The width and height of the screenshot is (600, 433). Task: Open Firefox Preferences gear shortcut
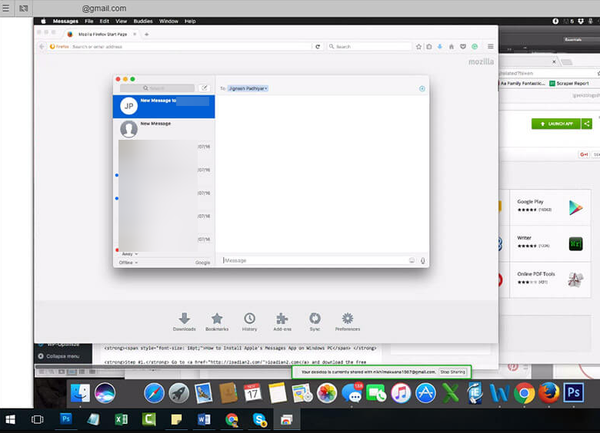coord(347,319)
